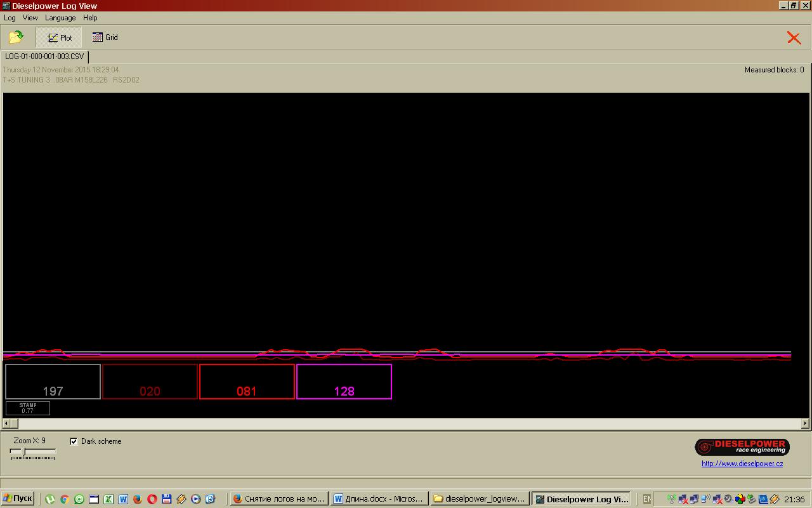Click the open log file folder icon

click(16, 37)
